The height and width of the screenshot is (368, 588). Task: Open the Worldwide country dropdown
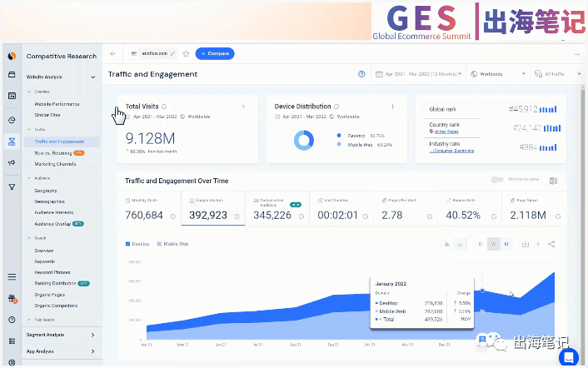[x=498, y=74]
